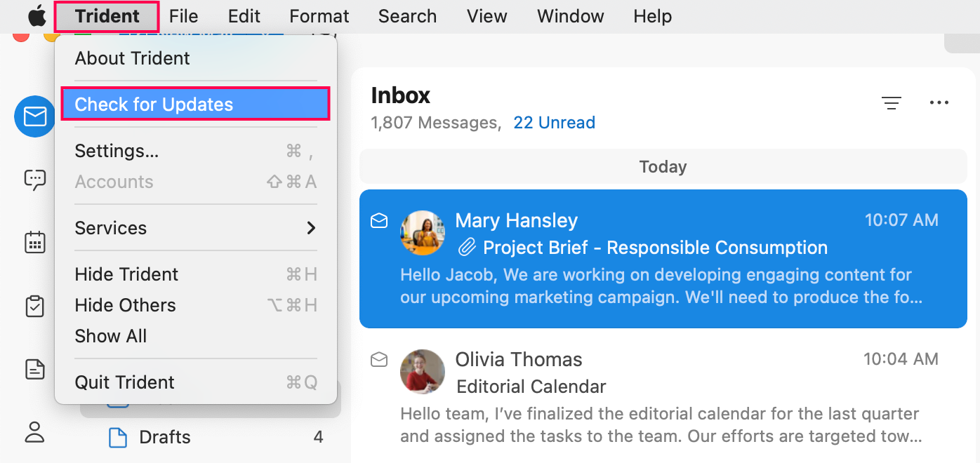Click the Today date group header

(663, 167)
